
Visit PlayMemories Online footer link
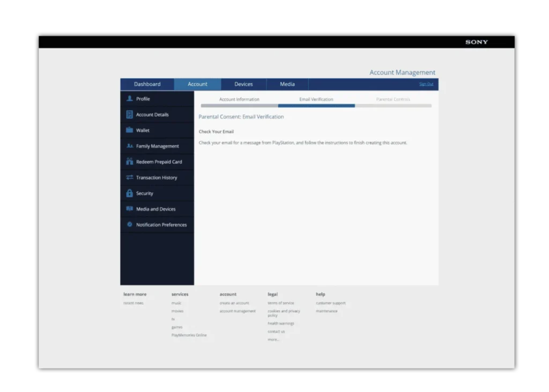189,335
